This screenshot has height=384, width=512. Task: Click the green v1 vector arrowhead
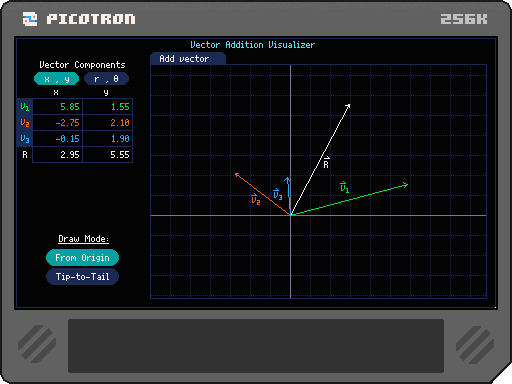[406, 185]
